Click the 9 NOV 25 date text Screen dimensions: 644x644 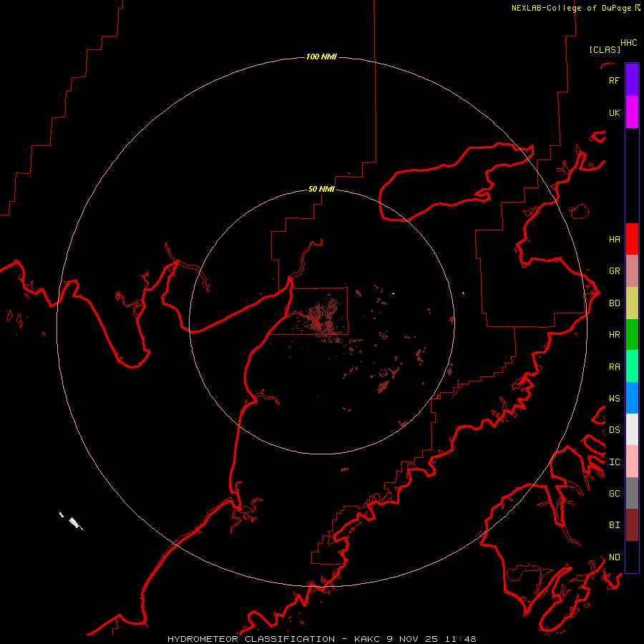[x=412, y=639]
